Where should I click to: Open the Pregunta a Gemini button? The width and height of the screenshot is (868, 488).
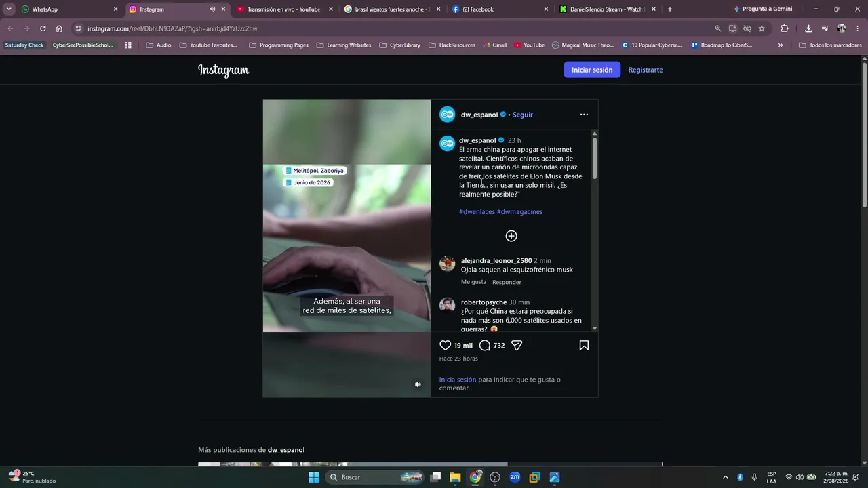point(763,9)
